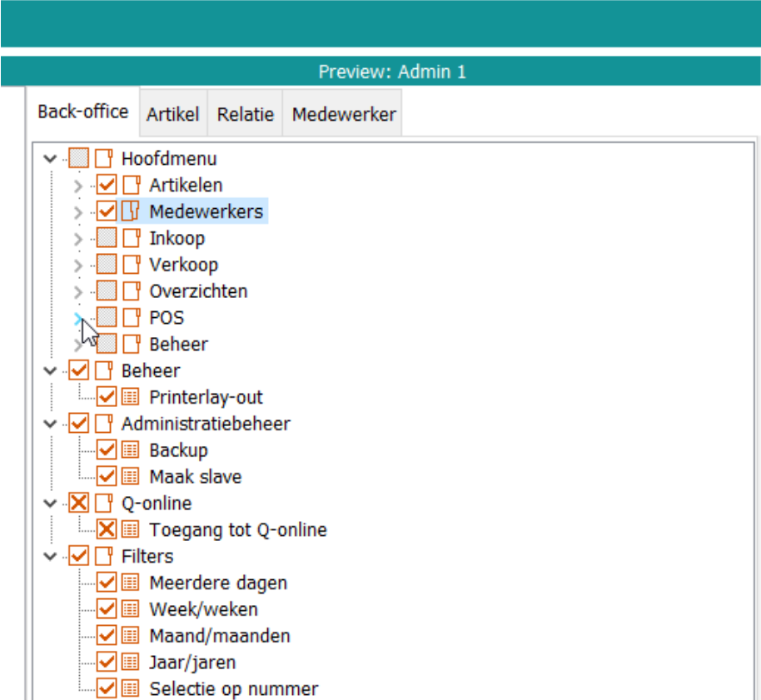Collapse the Administratiebeheer section
761x700 pixels.
tap(51, 424)
